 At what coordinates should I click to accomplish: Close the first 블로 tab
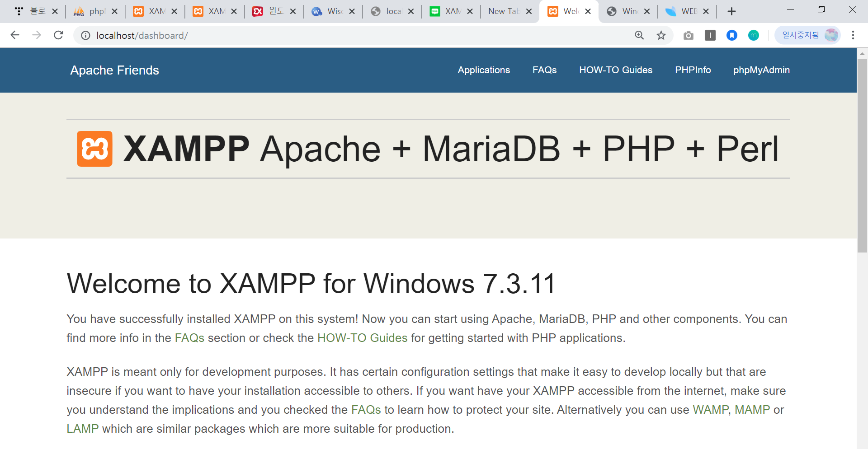(x=55, y=11)
